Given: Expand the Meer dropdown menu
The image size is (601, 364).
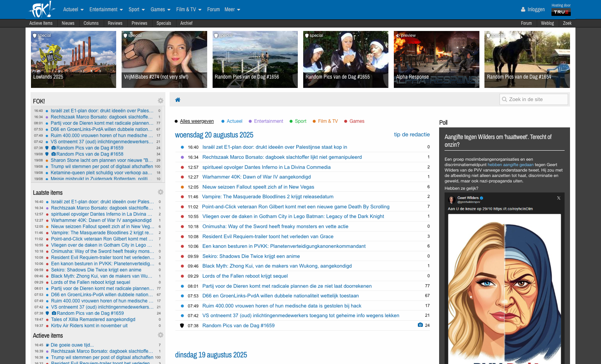Looking at the screenshot, I should point(232,10).
